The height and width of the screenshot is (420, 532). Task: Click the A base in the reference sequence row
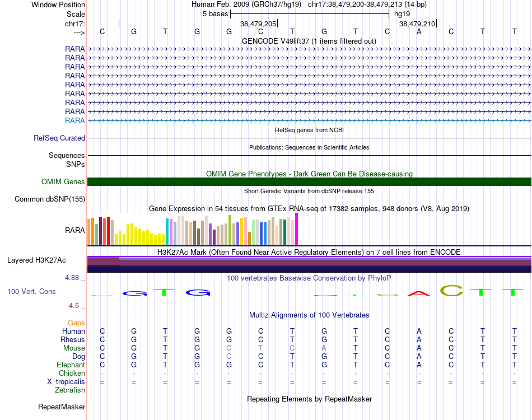419,31
